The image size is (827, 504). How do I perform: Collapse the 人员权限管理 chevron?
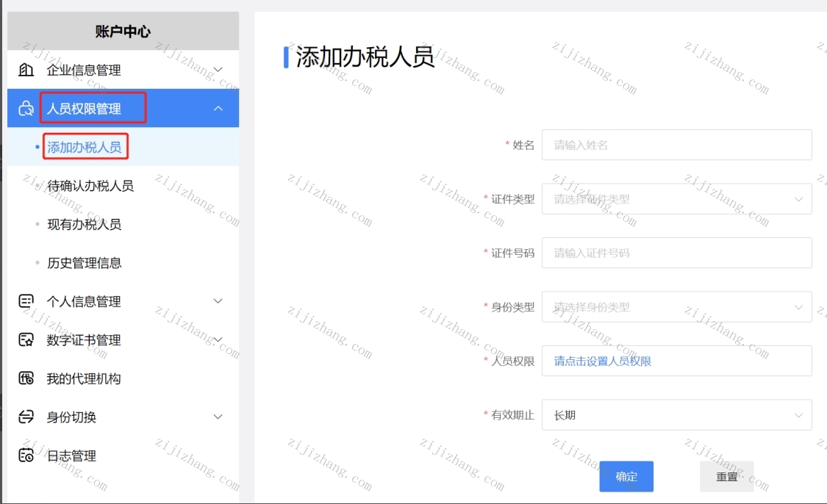coord(218,108)
